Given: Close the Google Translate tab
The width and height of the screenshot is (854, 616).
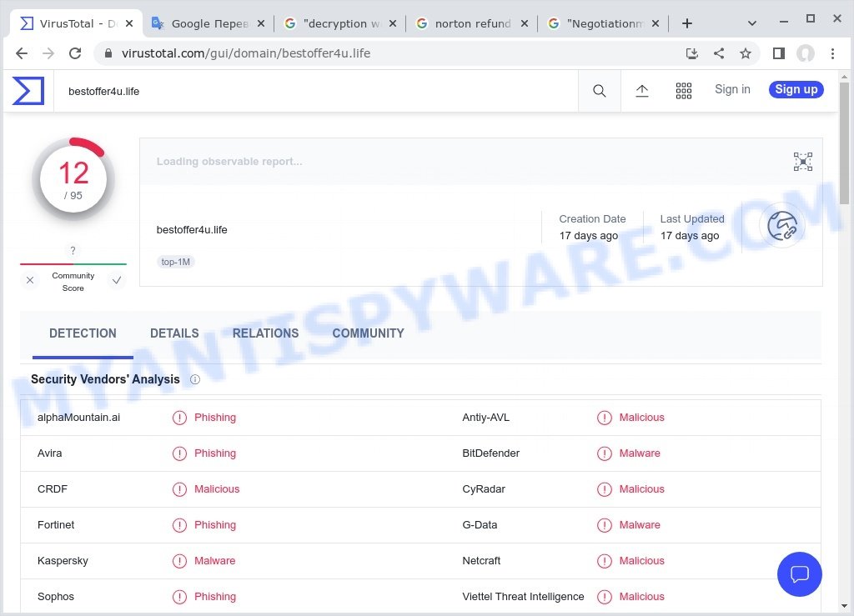Looking at the screenshot, I should [x=261, y=23].
